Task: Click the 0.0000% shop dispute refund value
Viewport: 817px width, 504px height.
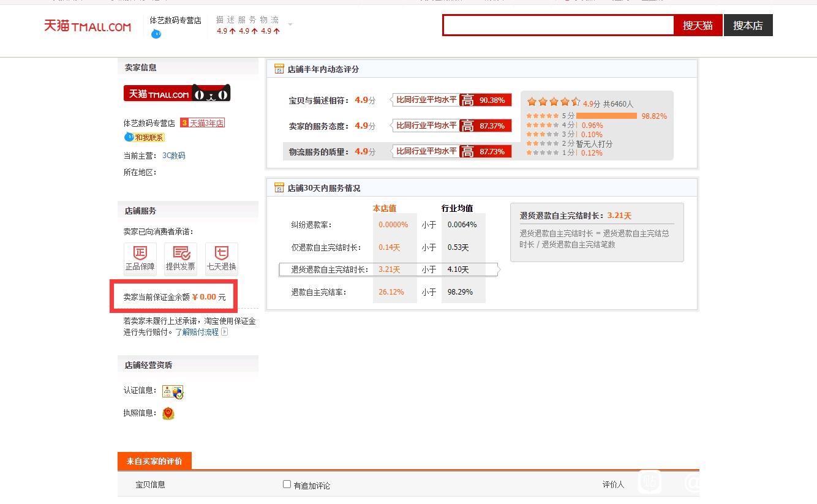Action: point(393,225)
